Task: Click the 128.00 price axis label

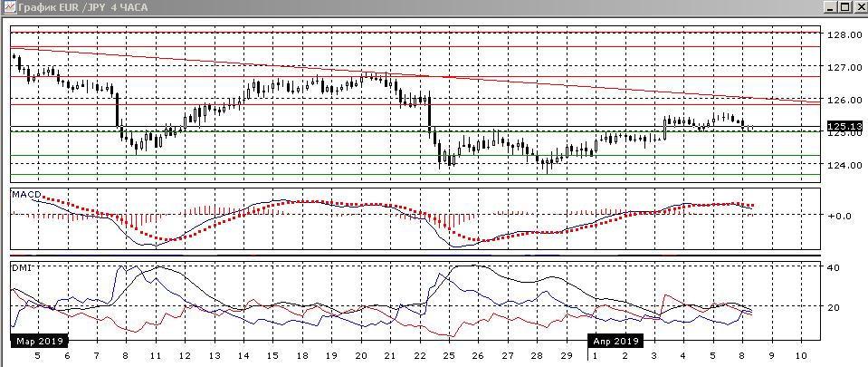Action: [x=842, y=34]
